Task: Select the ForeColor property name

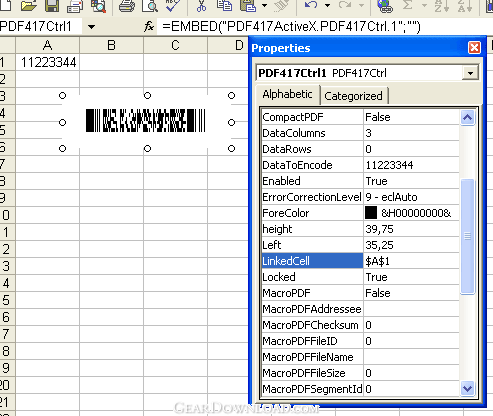Action: click(x=286, y=213)
